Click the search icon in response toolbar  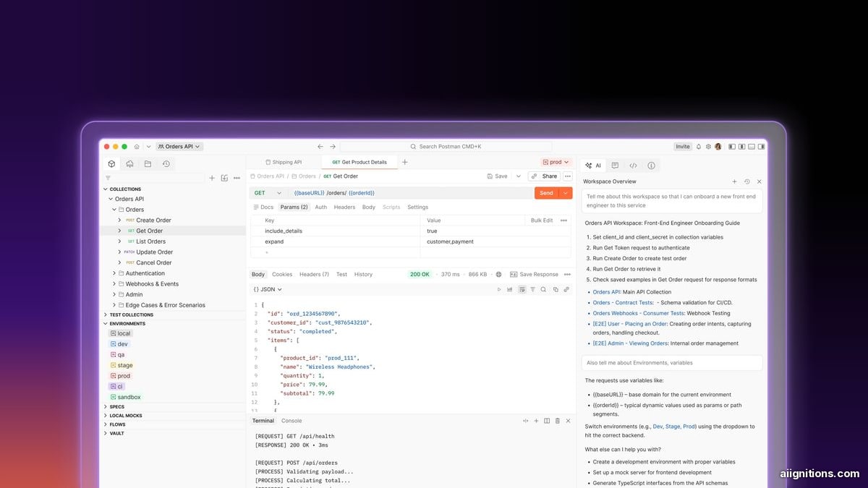[543, 289]
